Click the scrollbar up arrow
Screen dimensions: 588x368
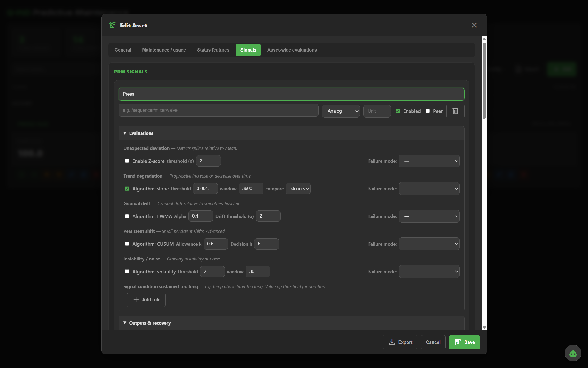484,39
